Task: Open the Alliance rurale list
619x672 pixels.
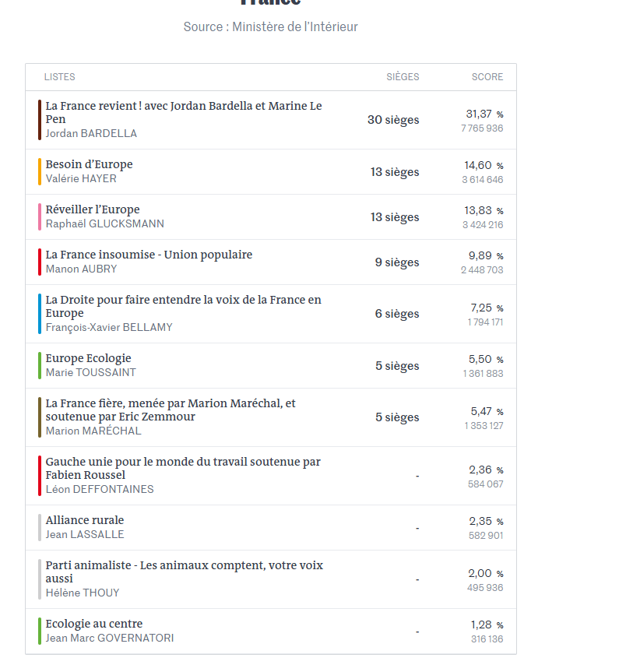Action: (x=85, y=520)
